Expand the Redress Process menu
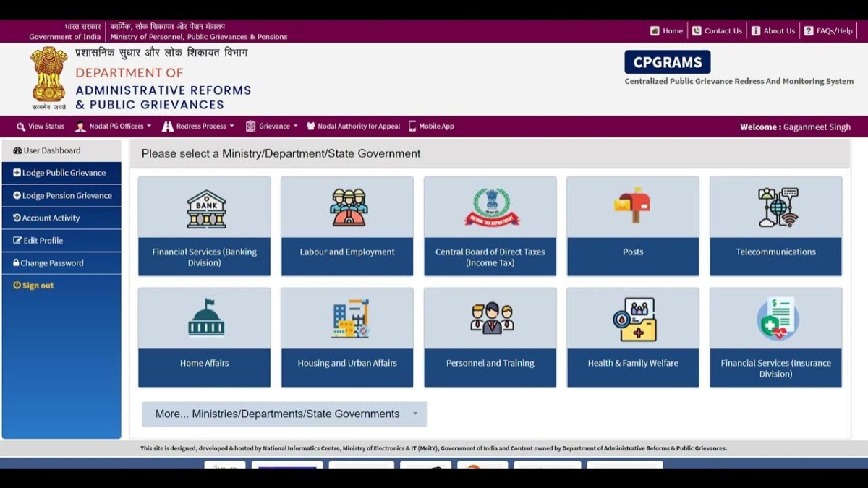868x488 pixels. tap(198, 127)
